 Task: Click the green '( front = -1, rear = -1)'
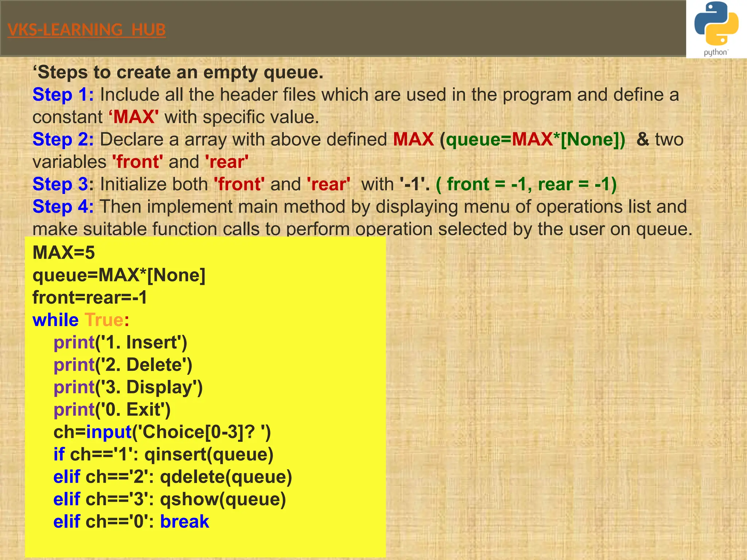coord(526,184)
